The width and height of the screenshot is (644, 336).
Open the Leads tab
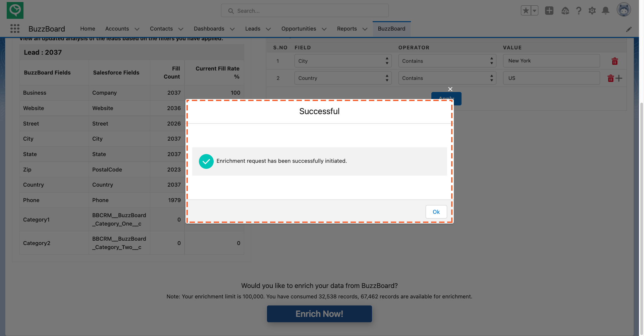[x=253, y=29]
